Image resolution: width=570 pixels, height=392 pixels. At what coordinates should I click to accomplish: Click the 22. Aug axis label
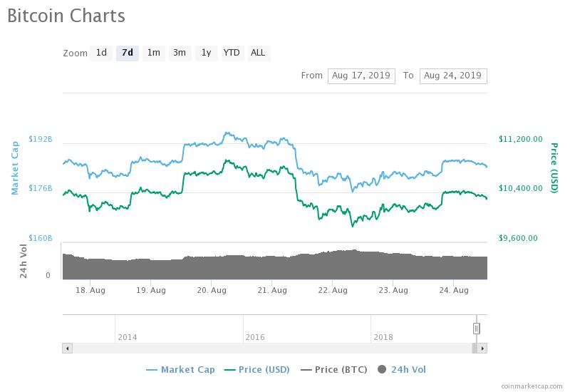click(333, 290)
